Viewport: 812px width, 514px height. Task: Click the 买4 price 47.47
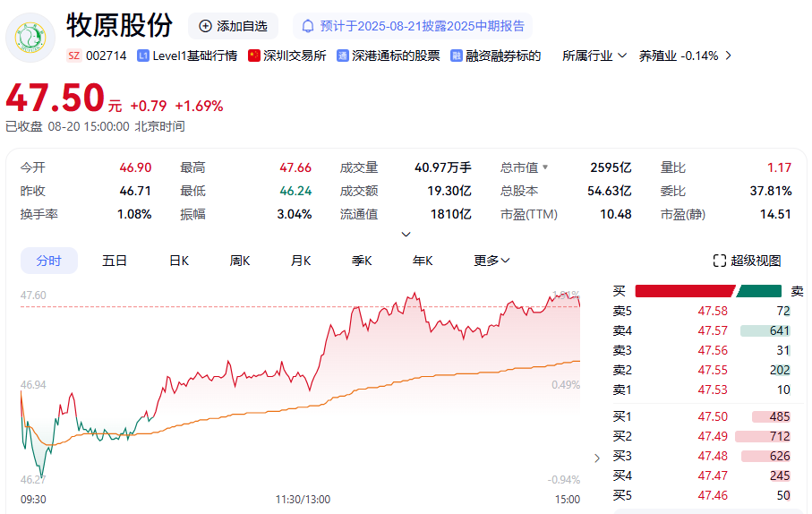click(x=713, y=475)
